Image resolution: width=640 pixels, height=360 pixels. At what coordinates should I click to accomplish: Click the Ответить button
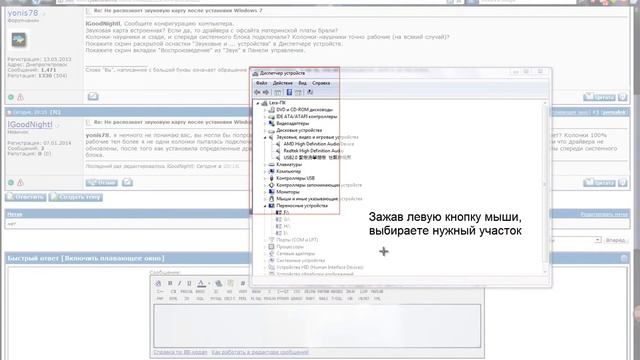pos(26,197)
